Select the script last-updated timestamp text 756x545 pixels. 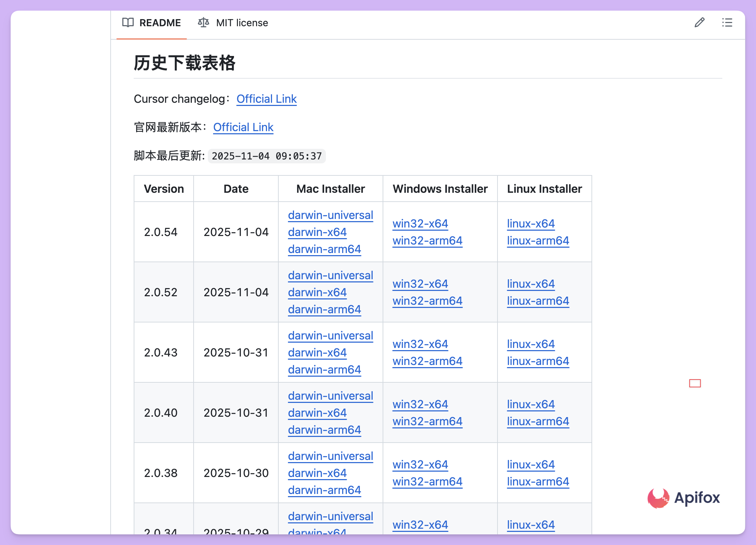tap(267, 156)
